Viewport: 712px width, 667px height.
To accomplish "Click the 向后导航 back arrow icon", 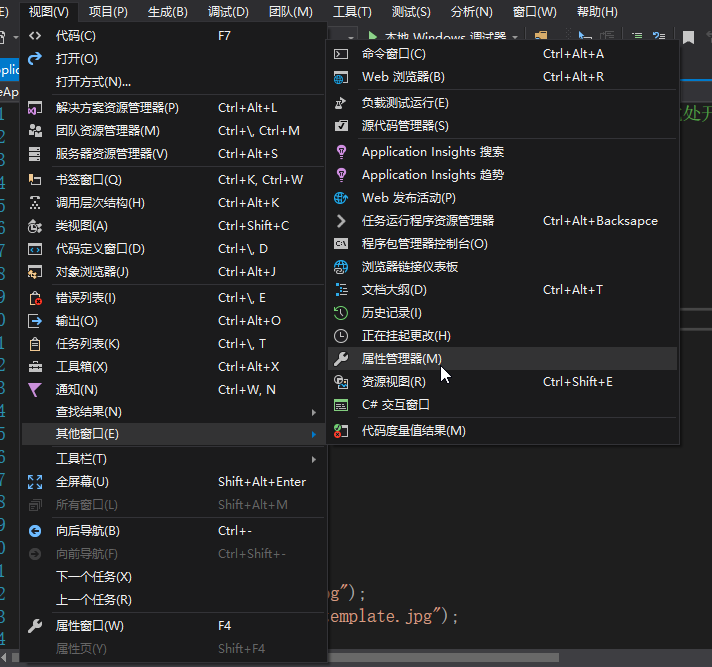I will pos(35,531).
